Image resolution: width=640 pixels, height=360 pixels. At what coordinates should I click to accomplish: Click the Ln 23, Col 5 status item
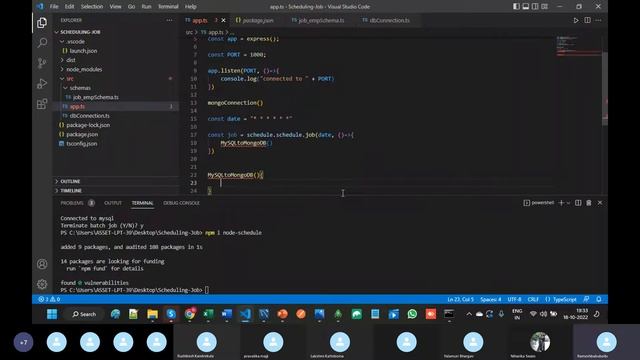[460, 299]
